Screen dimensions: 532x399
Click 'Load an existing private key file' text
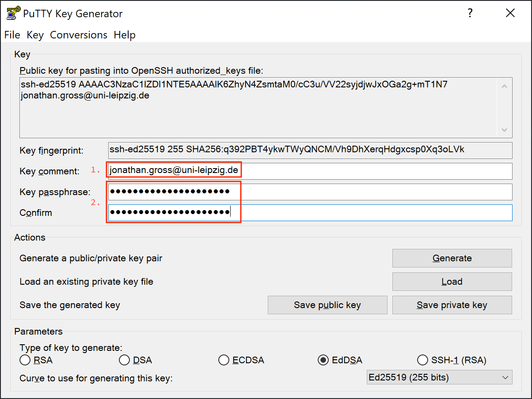coord(87,282)
